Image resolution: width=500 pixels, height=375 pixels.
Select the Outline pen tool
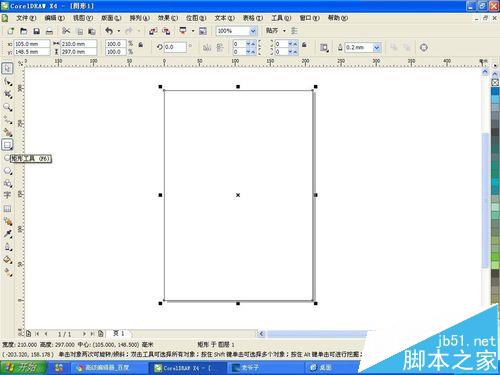click(x=8, y=247)
